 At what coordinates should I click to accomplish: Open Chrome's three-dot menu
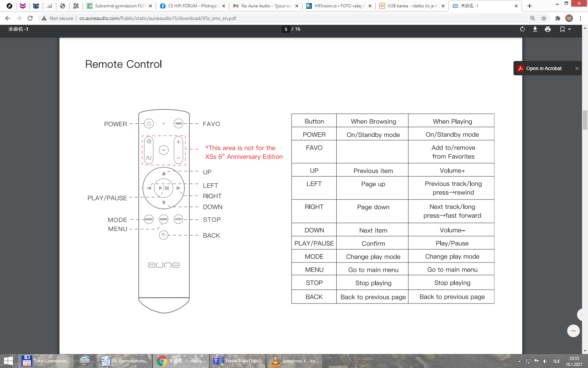[581, 18]
